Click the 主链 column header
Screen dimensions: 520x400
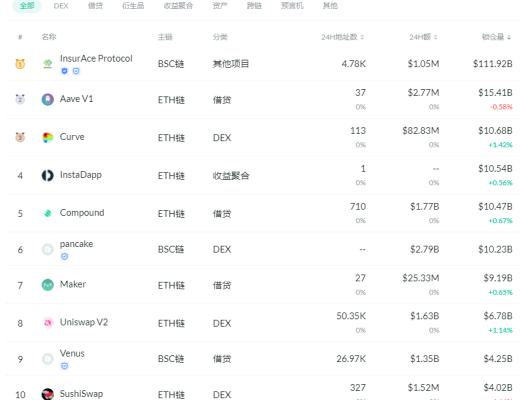coord(165,37)
